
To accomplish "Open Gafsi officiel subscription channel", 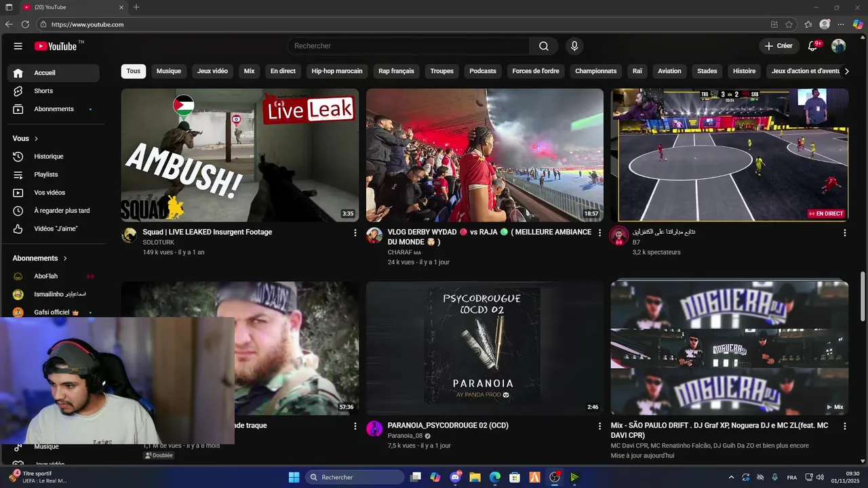I will pyautogui.click(x=53, y=312).
